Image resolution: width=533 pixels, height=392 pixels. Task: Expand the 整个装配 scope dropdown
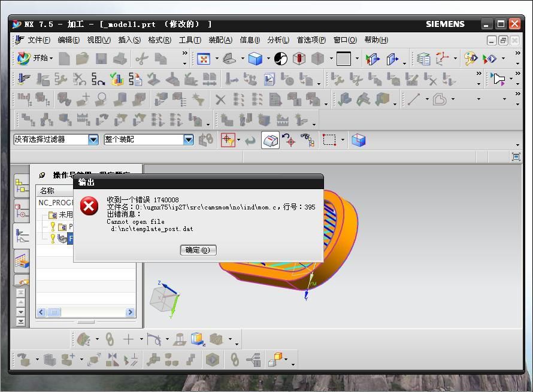[189, 140]
